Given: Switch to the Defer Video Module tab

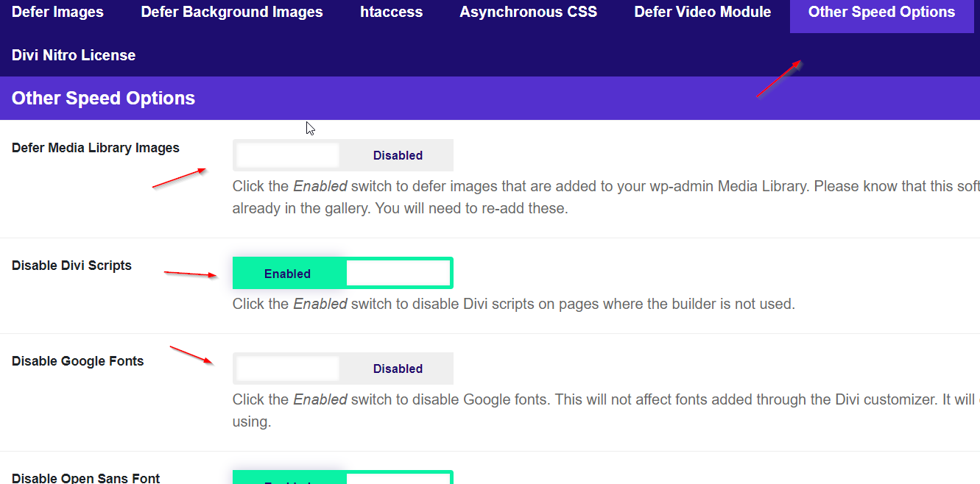Looking at the screenshot, I should click(702, 12).
